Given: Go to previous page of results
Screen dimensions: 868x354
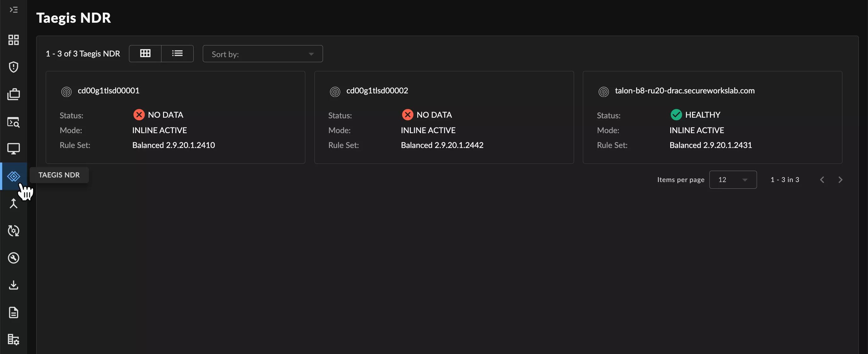Looking at the screenshot, I should (x=822, y=180).
